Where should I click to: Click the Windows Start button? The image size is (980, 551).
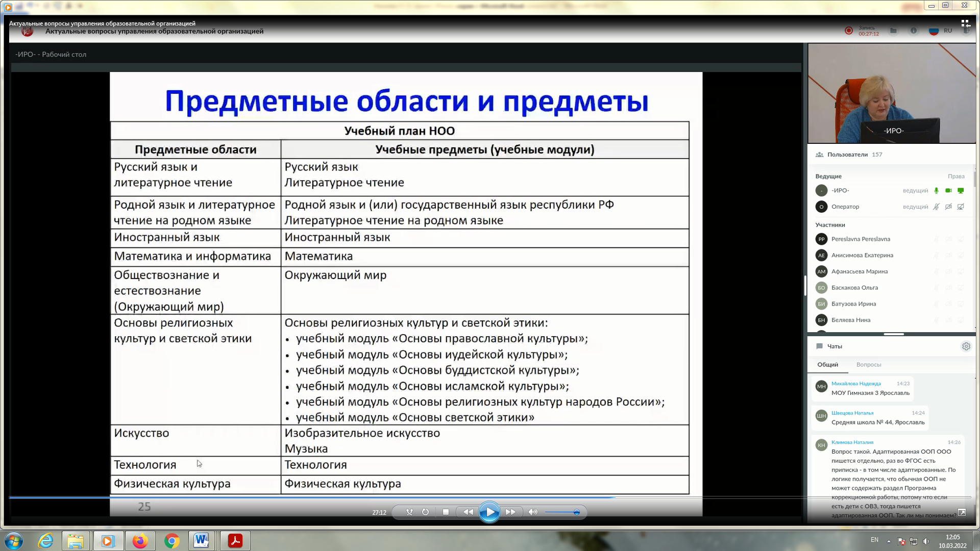14,541
